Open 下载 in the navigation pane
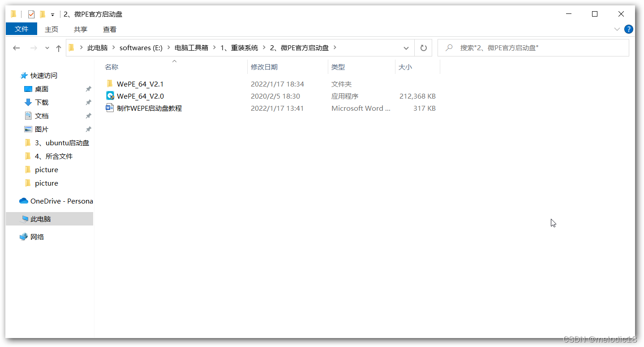 click(x=42, y=102)
